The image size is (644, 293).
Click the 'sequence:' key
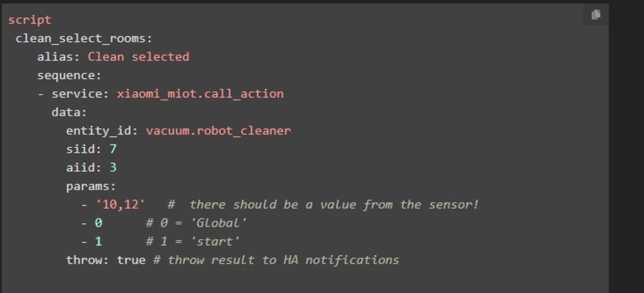coord(69,75)
